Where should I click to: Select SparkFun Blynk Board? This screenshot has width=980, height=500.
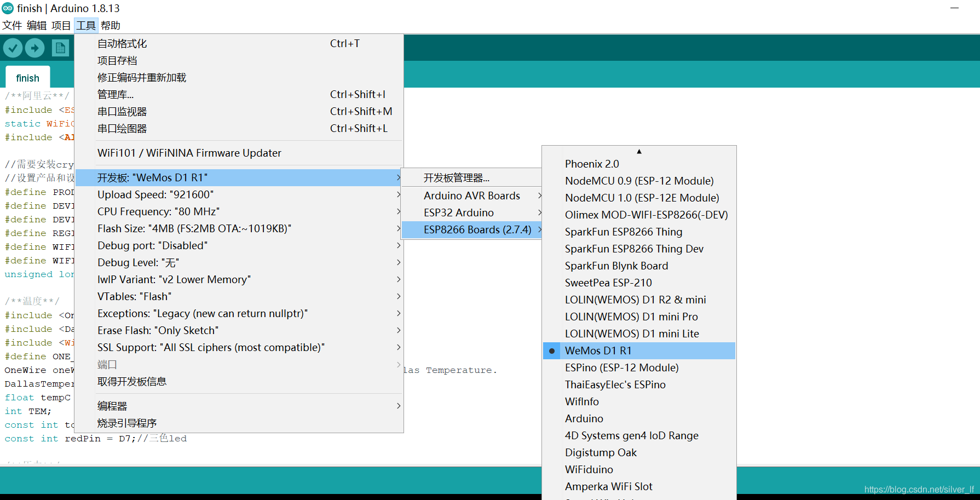[x=639, y=266]
